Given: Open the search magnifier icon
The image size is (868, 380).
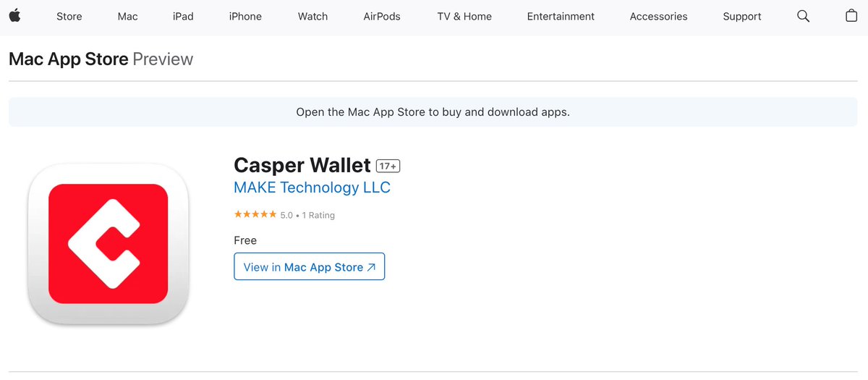Looking at the screenshot, I should (803, 16).
